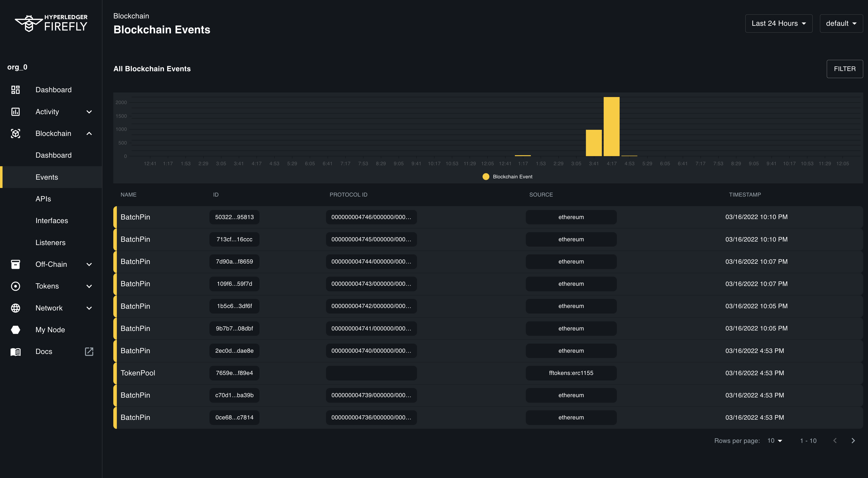868x478 pixels.
Task: Toggle the Blockchain Event chart legend
Action: tap(507, 176)
